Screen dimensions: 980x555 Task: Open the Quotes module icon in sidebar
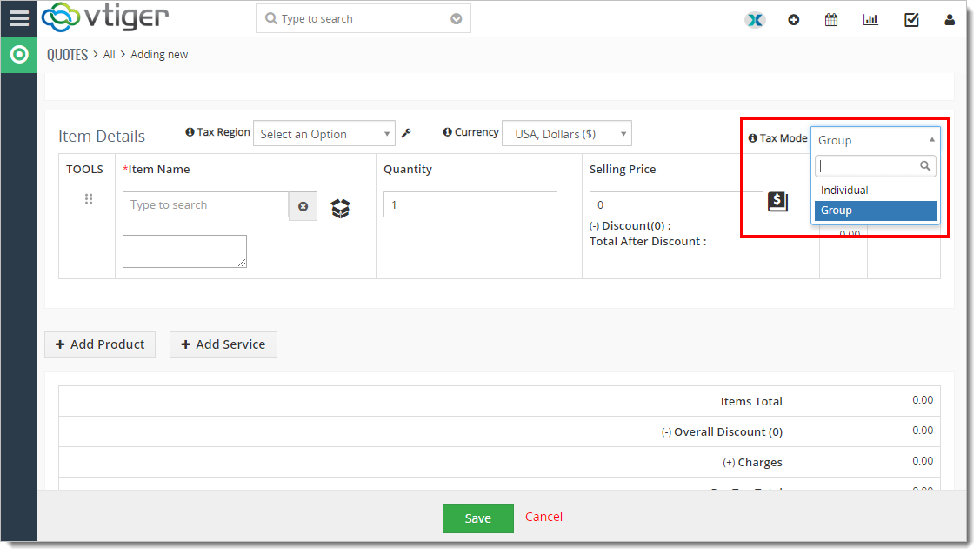(19, 55)
